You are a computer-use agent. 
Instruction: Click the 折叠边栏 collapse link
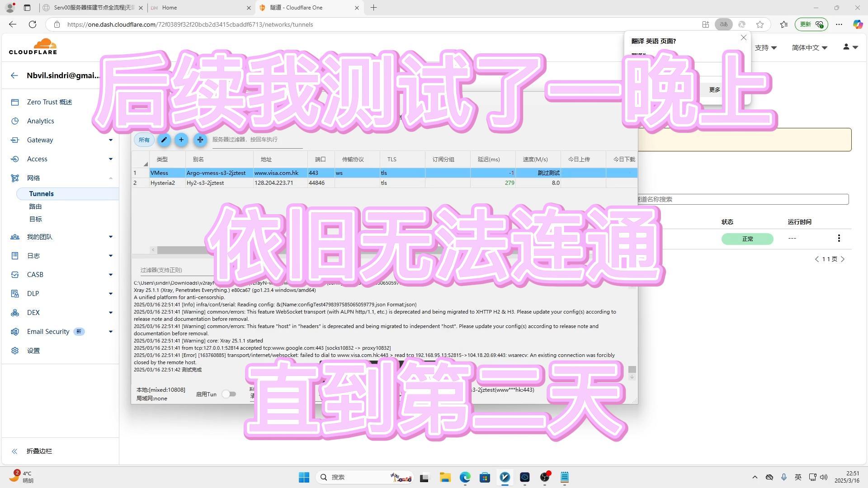[x=39, y=450]
